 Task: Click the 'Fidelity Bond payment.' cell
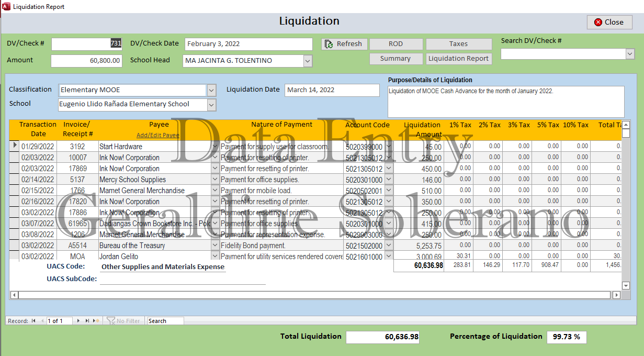click(281, 246)
